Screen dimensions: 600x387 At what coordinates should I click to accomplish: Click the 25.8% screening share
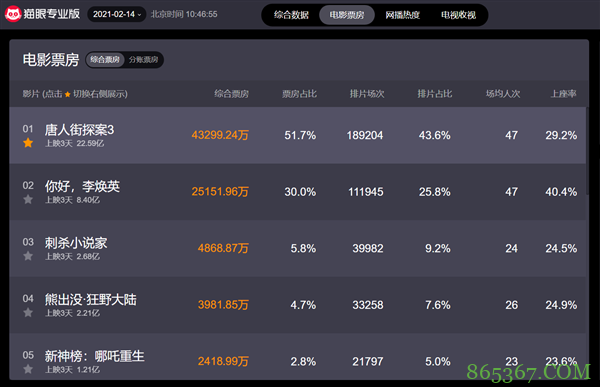pos(434,192)
